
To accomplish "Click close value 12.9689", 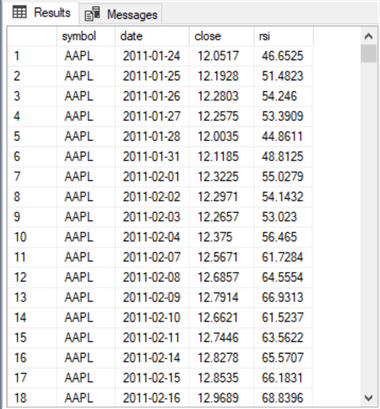I will 222,398.
